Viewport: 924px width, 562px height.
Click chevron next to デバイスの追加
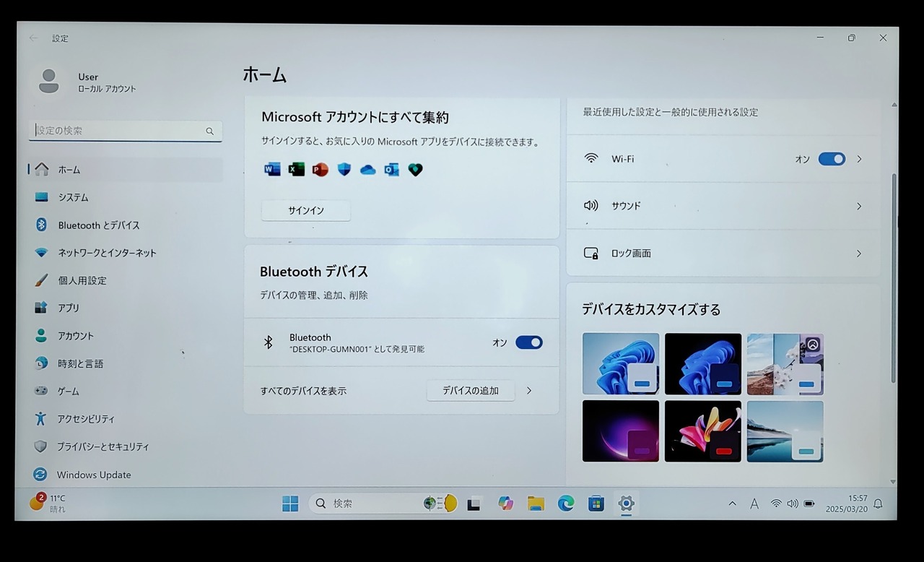point(529,391)
